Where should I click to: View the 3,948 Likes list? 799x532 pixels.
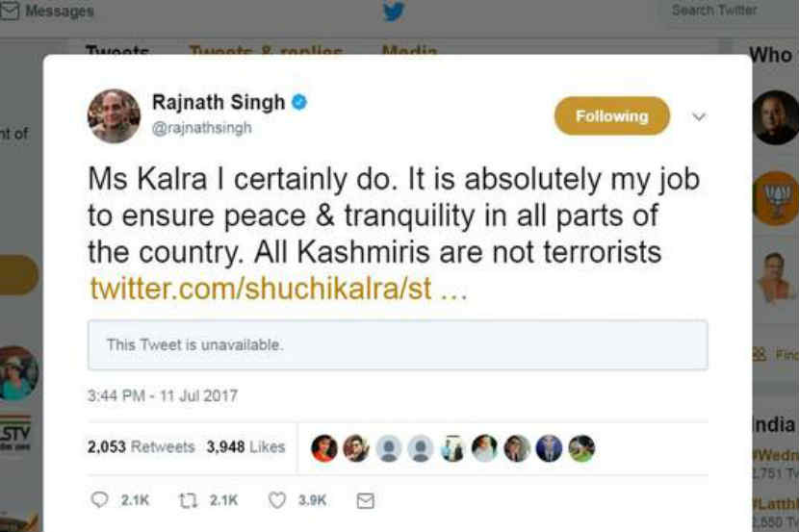pos(245,446)
